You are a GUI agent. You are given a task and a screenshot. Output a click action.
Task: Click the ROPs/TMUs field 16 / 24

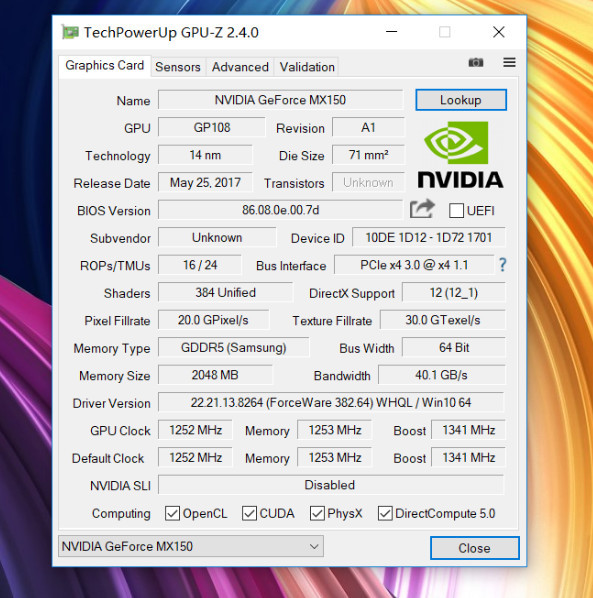point(200,265)
